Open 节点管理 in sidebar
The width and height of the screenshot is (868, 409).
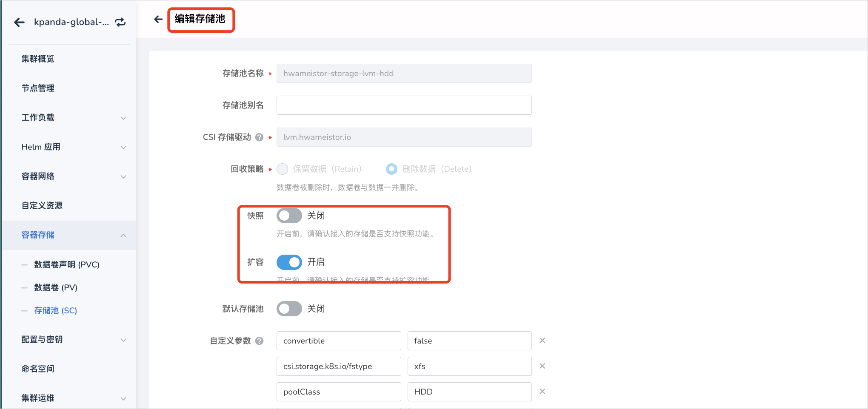38,88
